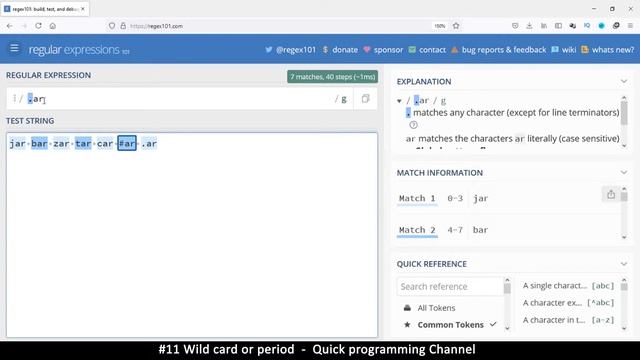Select Match 2 row label
This screenshot has height=360, width=640.
(x=417, y=230)
